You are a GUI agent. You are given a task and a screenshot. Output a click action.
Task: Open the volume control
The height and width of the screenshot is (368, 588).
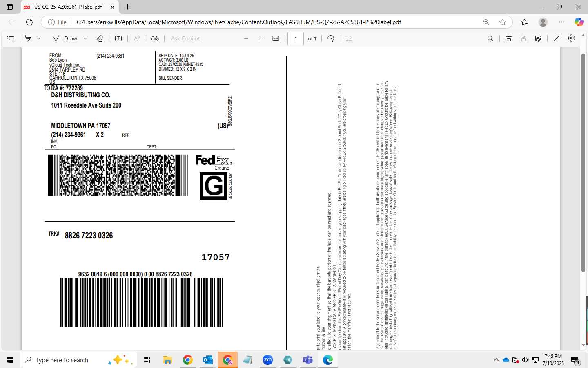pos(525,360)
